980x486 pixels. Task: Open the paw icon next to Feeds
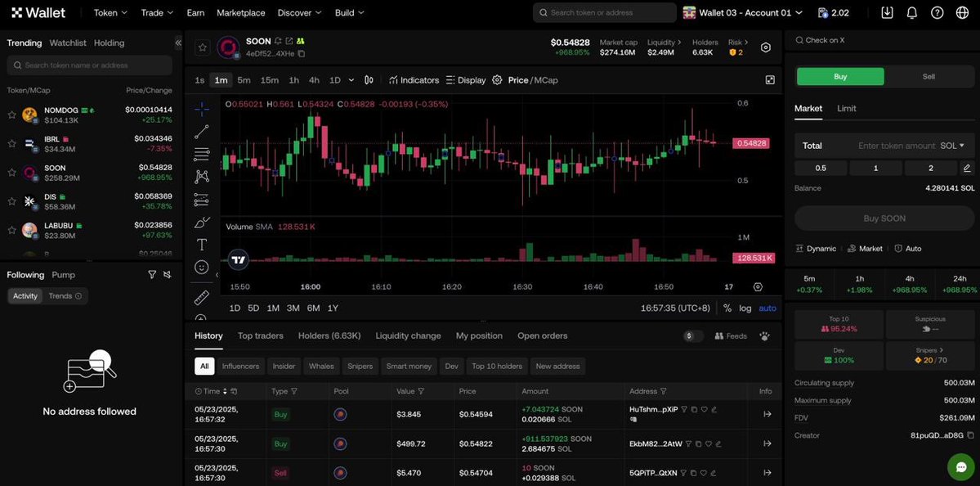(x=764, y=336)
